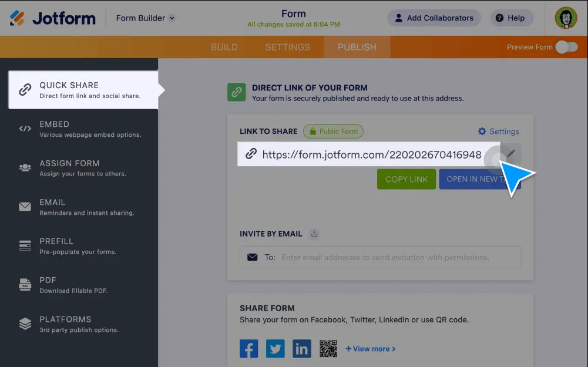The width and height of the screenshot is (588, 367).
Task: Click the LinkedIn share icon
Action: pyautogui.click(x=301, y=349)
